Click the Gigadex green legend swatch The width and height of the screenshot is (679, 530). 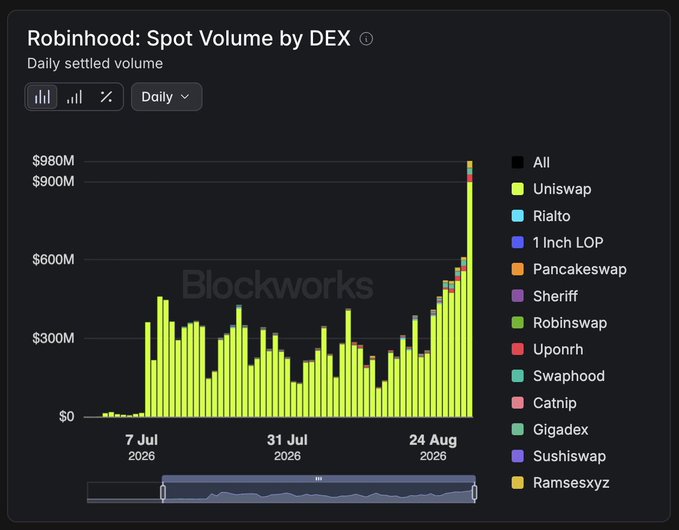pyautogui.click(x=517, y=429)
